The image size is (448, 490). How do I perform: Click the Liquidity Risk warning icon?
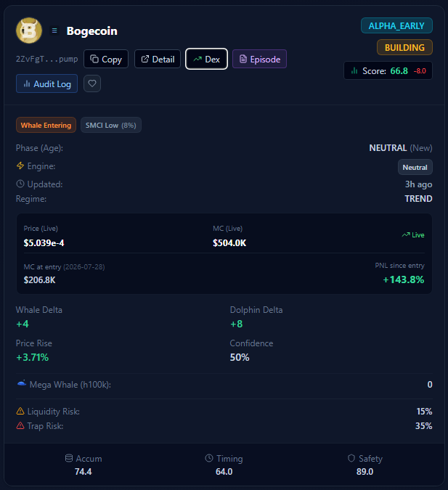pyautogui.click(x=20, y=411)
